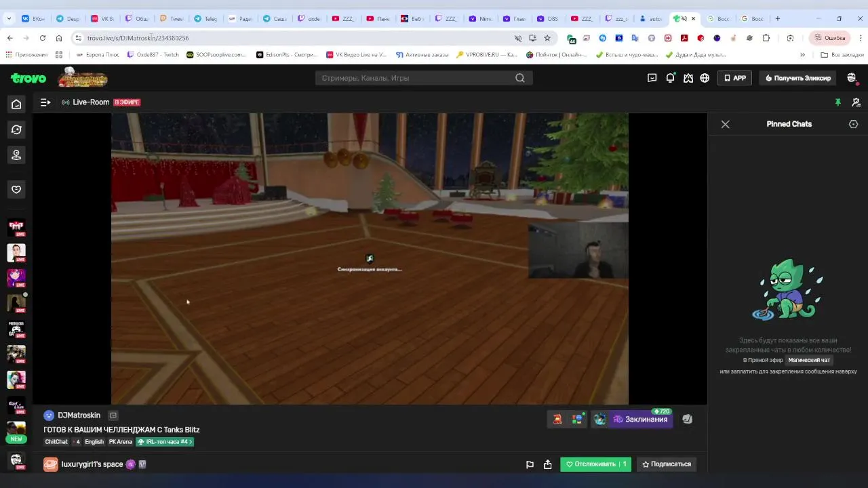Open the browser extensions puzzle icon

tap(766, 38)
